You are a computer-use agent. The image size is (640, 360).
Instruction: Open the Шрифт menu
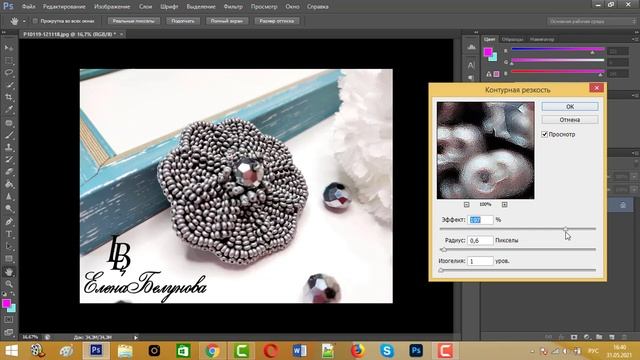[x=169, y=7]
